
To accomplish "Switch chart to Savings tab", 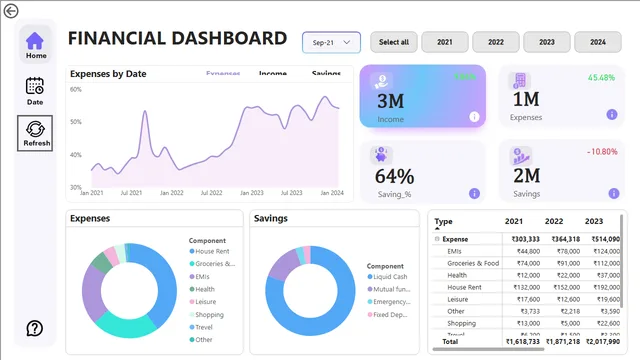I will [326, 74].
